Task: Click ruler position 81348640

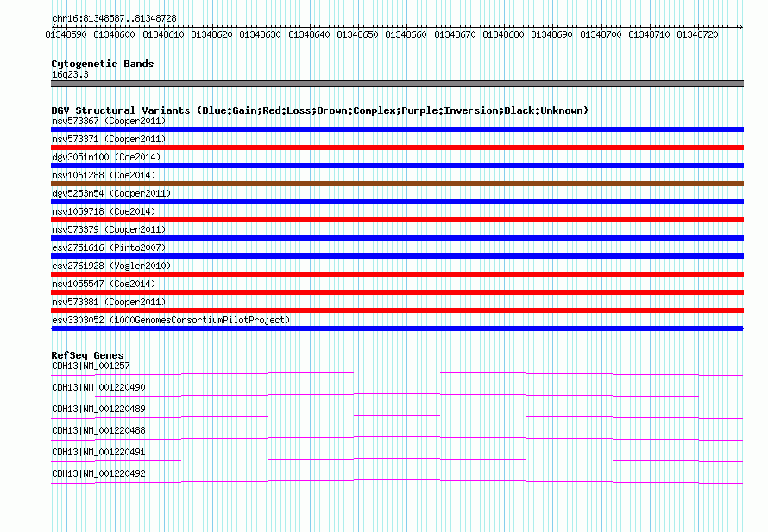Action: [x=309, y=34]
